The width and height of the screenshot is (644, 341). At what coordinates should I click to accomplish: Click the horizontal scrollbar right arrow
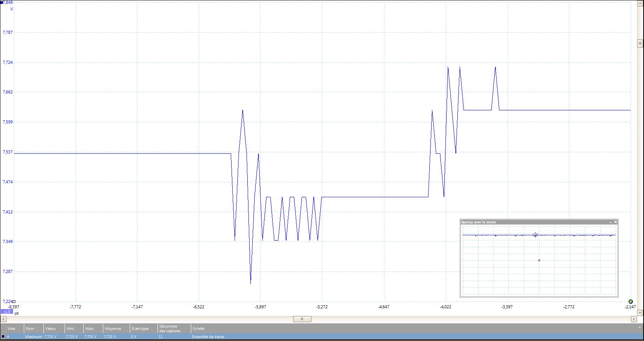coord(634,319)
